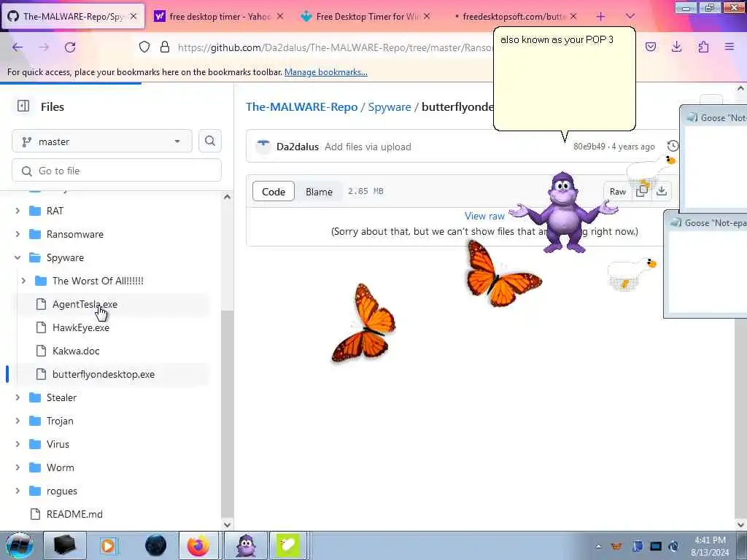This screenshot has height=560, width=747.
Task: Select the Blame view tab
Action: pyautogui.click(x=319, y=192)
